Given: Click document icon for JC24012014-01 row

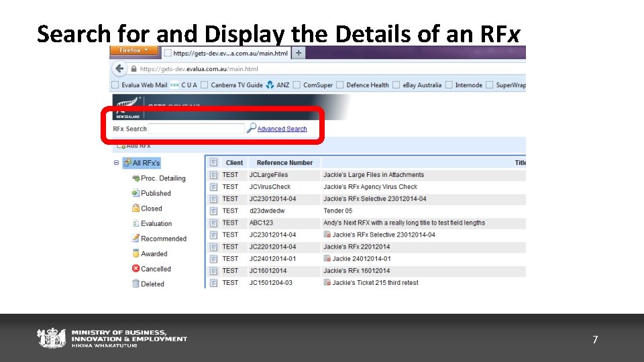Looking at the screenshot, I should pos(213,259).
